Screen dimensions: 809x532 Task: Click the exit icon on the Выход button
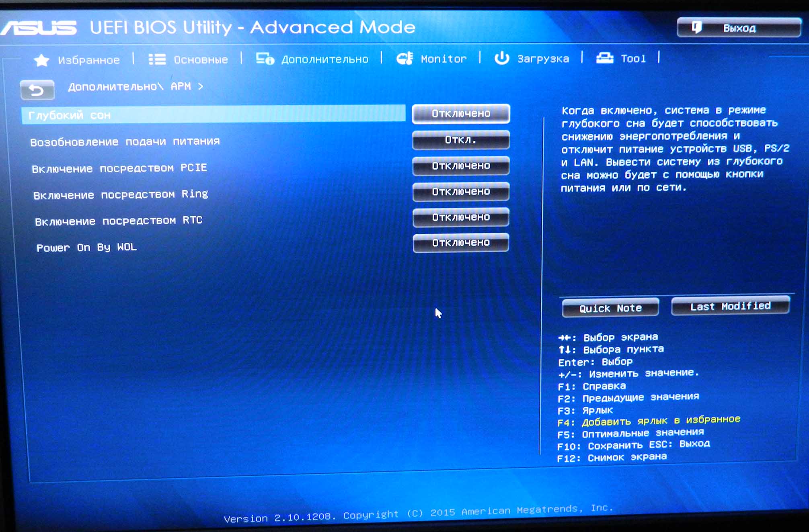(x=696, y=27)
